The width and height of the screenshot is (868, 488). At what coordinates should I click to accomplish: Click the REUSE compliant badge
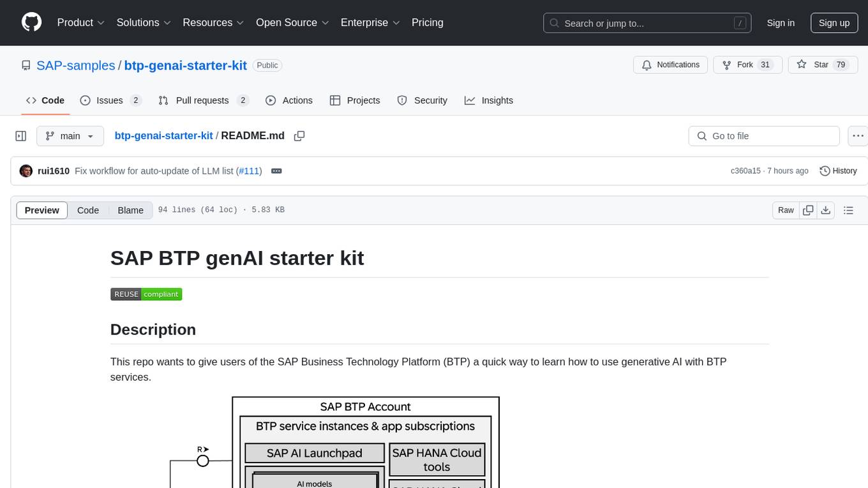tap(146, 294)
